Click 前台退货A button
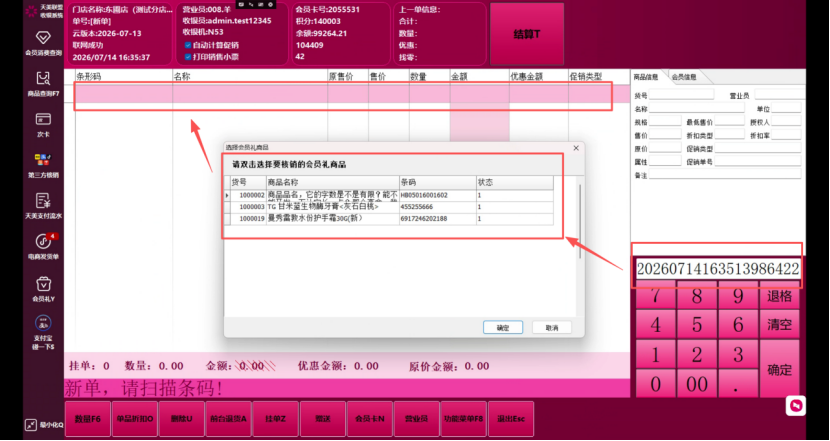The image size is (830, 441). click(228, 419)
